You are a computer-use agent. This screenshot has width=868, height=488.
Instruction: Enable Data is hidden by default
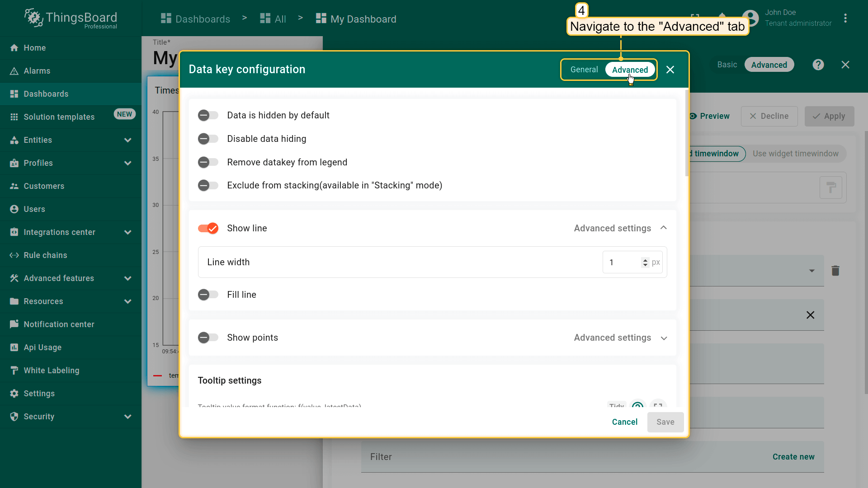coord(208,115)
